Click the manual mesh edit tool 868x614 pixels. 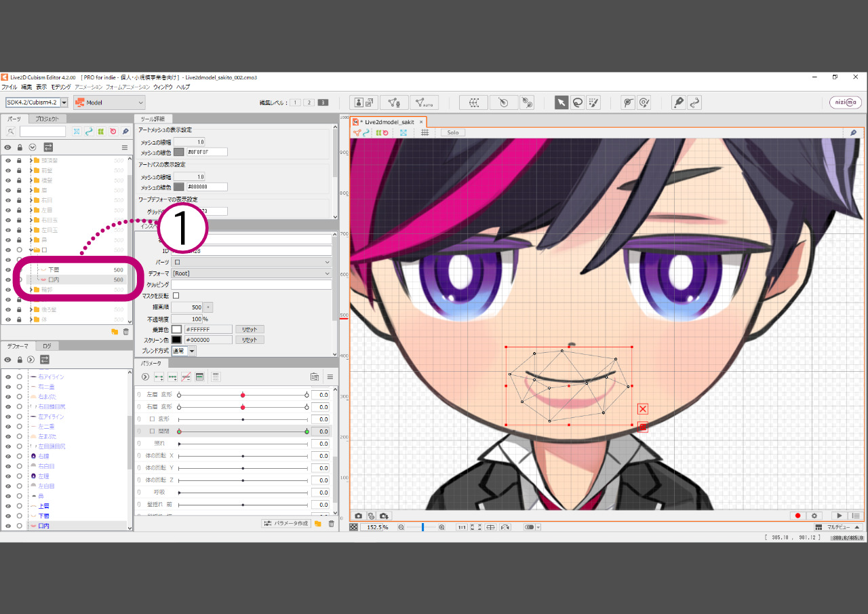[x=394, y=102]
